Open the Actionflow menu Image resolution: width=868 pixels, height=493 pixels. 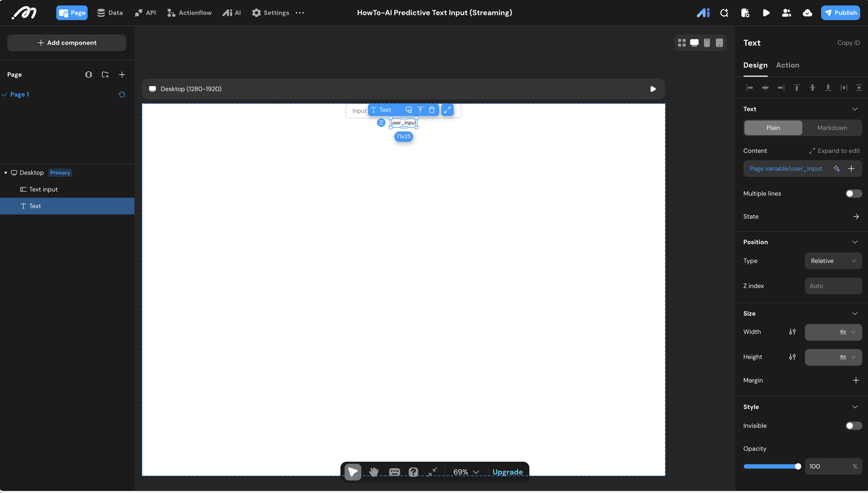click(190, 13)
